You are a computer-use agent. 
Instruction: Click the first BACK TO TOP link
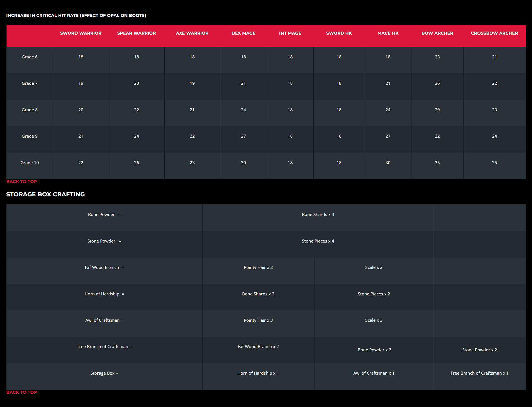coord(22,182)
